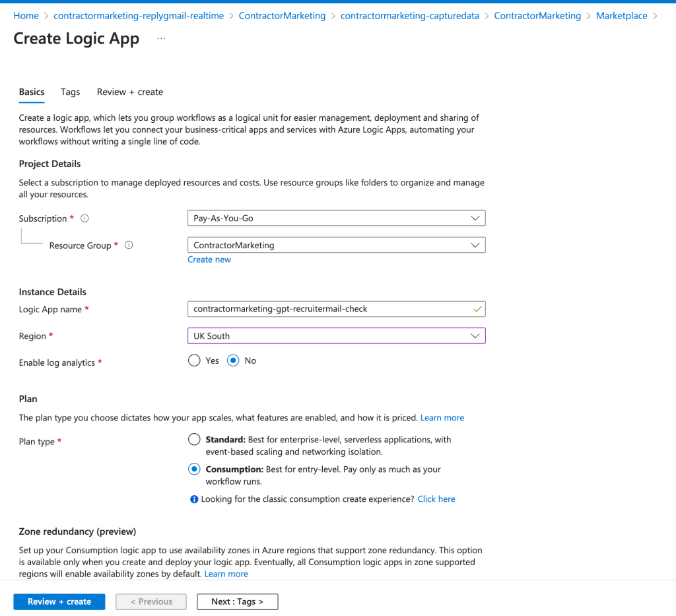
Task: Click the blue info icon about classic consumption
Action: [x=194, y=499]
